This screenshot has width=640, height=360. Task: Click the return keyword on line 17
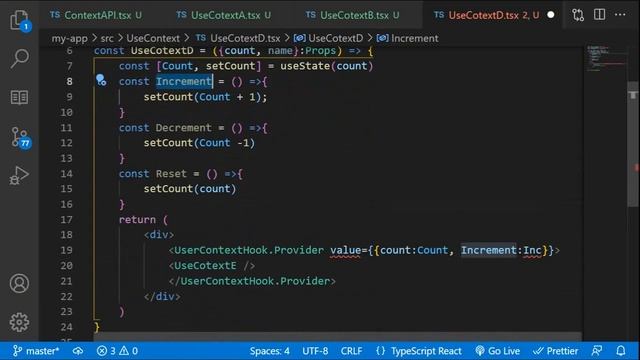pyautogui.click(x=137, y=220)
